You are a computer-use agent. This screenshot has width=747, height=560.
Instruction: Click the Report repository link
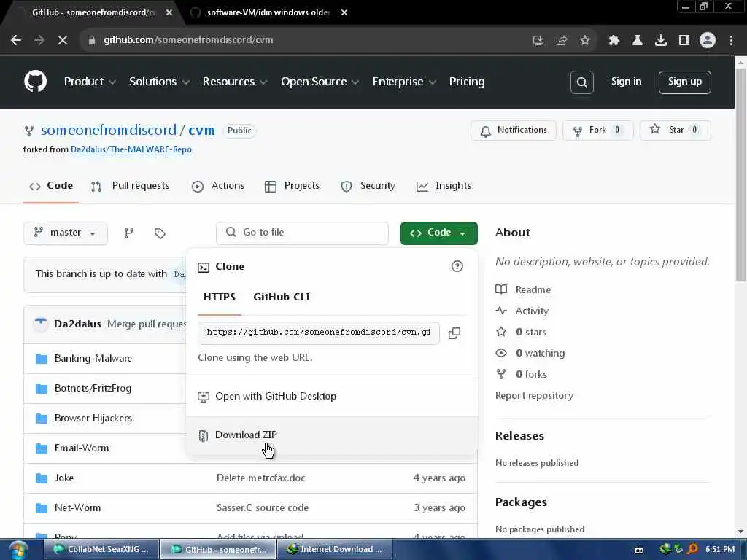[534, 396]
